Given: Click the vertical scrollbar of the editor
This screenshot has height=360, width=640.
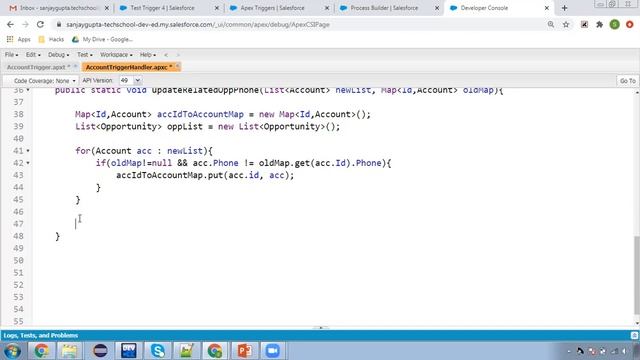Looking at the screenshot, I should (637, 275).
